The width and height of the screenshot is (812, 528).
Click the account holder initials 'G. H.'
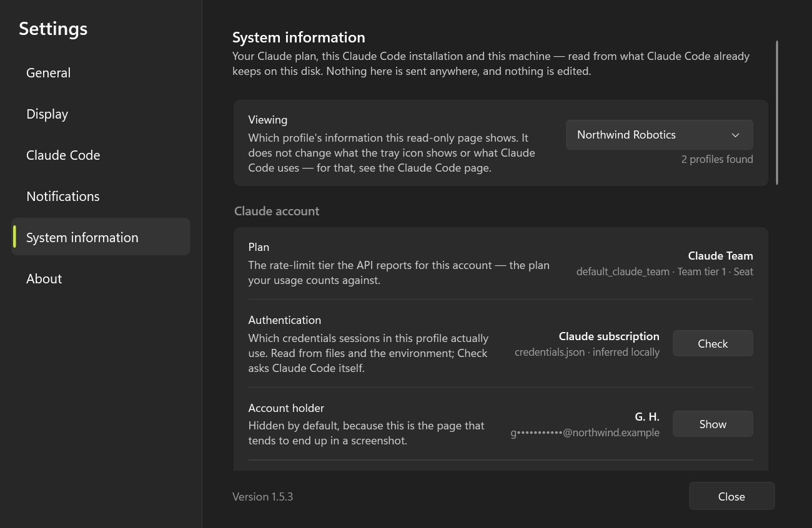[x=647, y=417]
